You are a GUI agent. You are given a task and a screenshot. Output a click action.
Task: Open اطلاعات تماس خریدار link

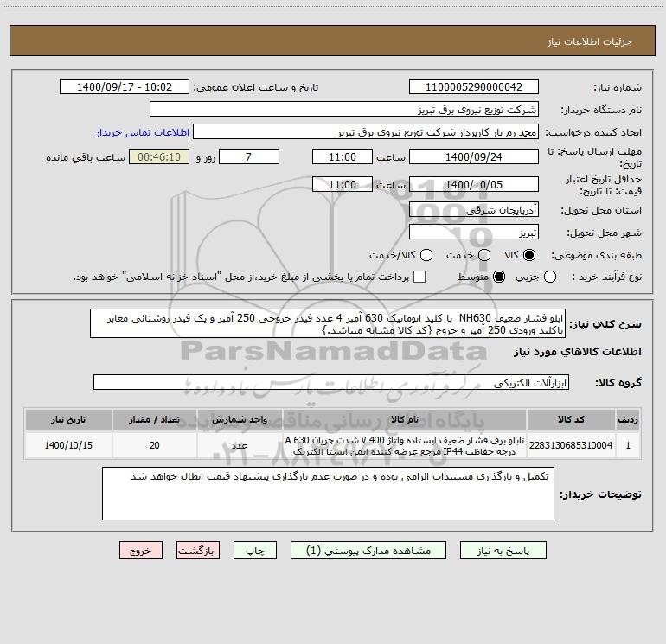pos(143,132)
